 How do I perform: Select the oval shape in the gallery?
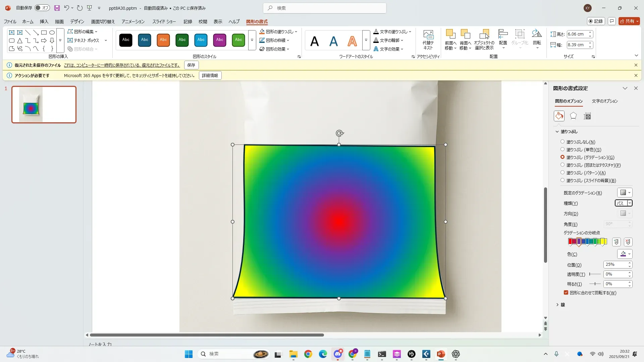point(52,33)
